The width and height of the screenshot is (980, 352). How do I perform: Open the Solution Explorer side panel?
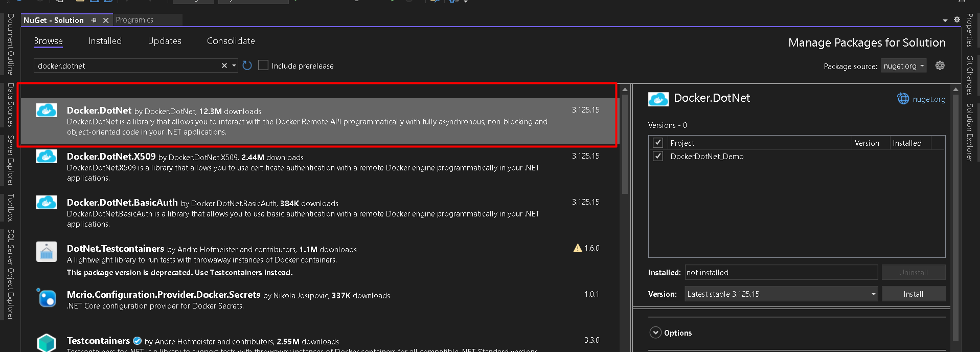[969, 132]
